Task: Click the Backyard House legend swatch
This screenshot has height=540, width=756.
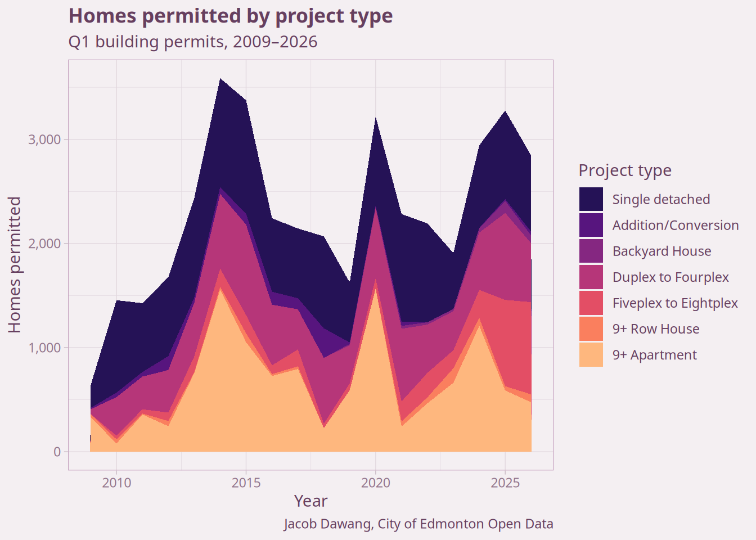Action: 591,251
